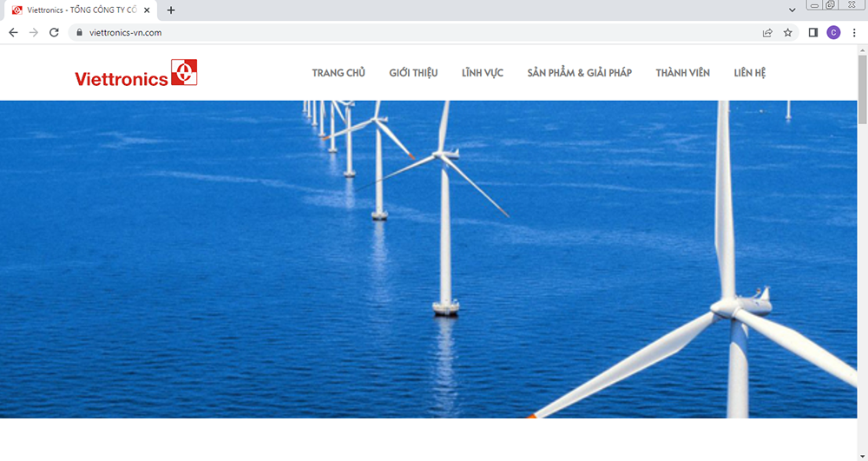Select the Viettronics browser tab
This screenshot has height=461, width=868.
tap(81, 10)
